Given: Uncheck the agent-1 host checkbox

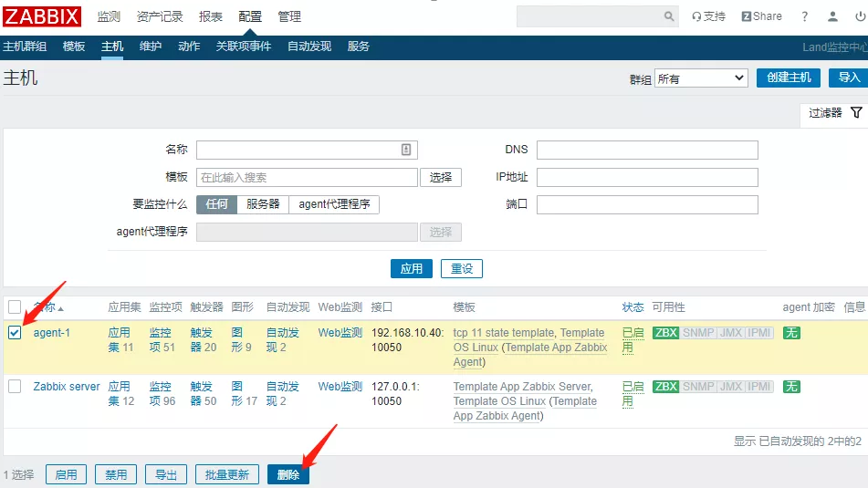Looking at the screenshot, I should click(15, 333).
